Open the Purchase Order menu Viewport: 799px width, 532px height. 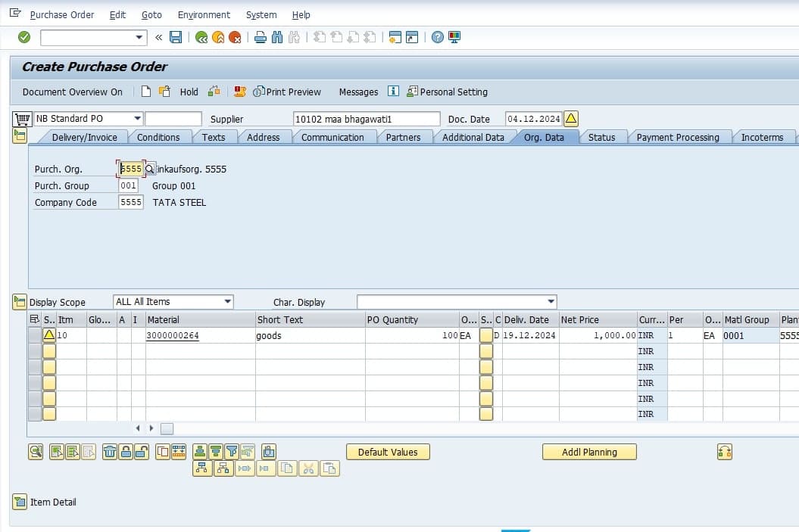(62, 15)
